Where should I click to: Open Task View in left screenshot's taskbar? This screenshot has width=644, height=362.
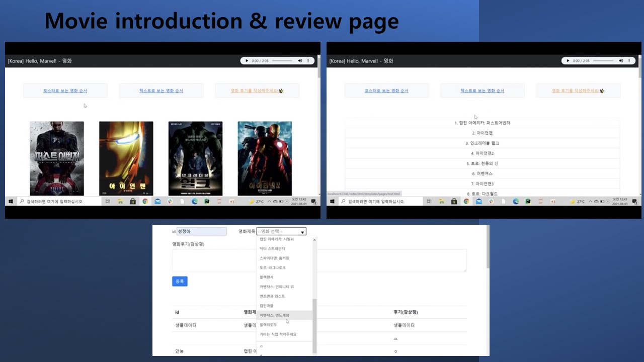pyautogui.click(x=108, y=201)
